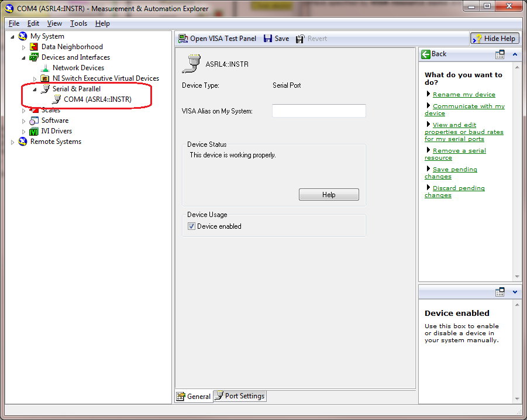Expand the lower help pane chevron
The height and width of the screenshot is (420, 527).
click(515, 292)
